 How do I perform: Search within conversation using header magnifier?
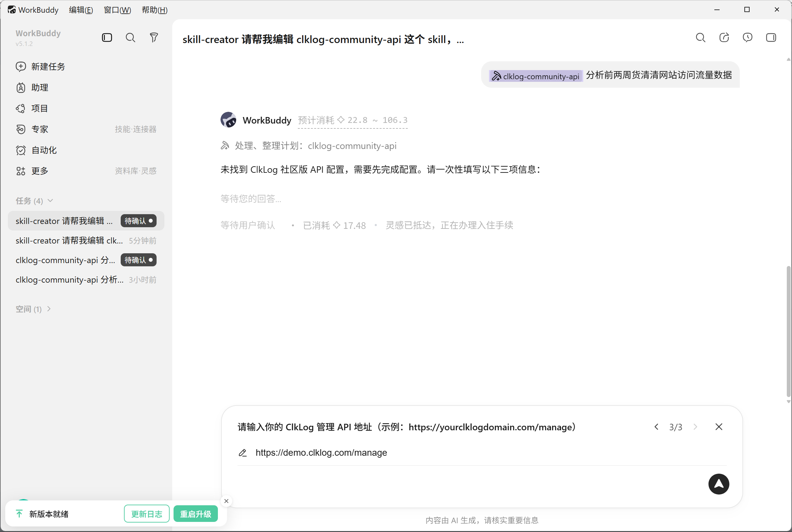[x=701, y=37]
